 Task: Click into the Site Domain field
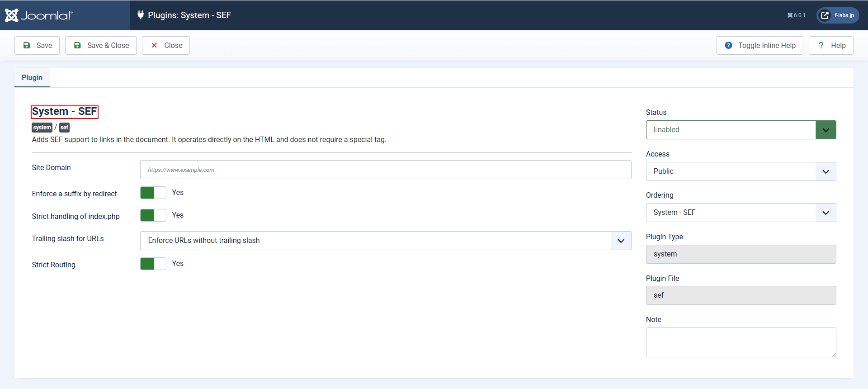coord(385,170)
